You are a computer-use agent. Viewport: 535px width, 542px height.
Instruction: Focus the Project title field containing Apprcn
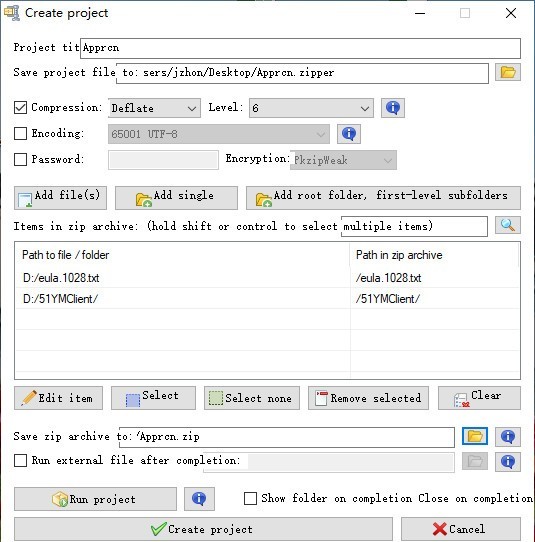coord(301,48)
